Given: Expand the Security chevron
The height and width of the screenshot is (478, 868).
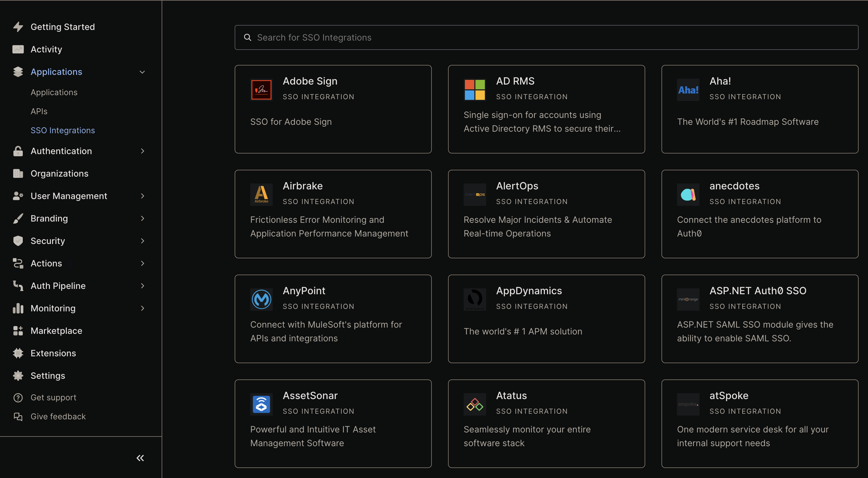Looking at the screenshot, I should point(142,241).
